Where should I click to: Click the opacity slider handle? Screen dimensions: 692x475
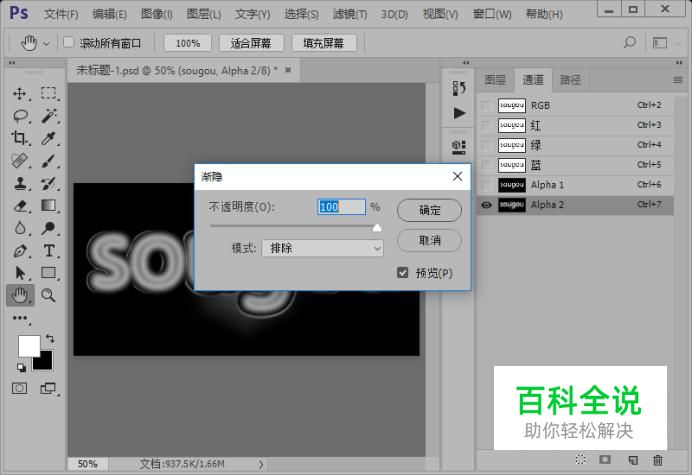(x=377, y=227)
